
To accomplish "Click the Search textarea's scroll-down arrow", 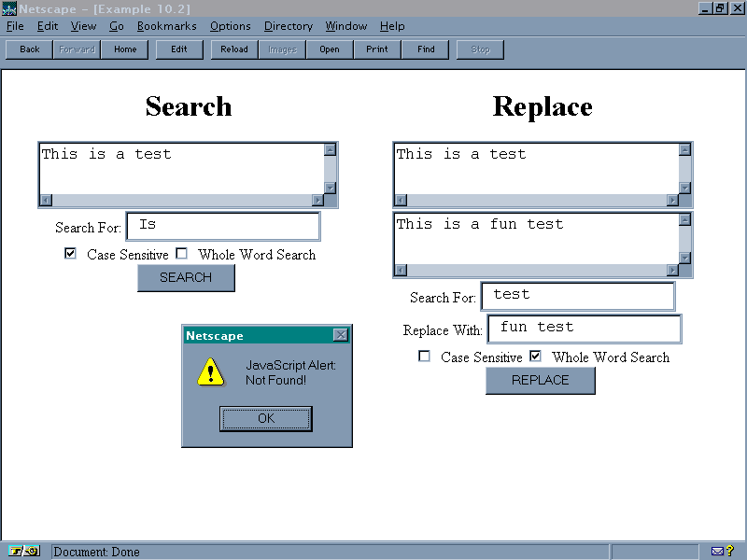I will [x=330, y=188].
